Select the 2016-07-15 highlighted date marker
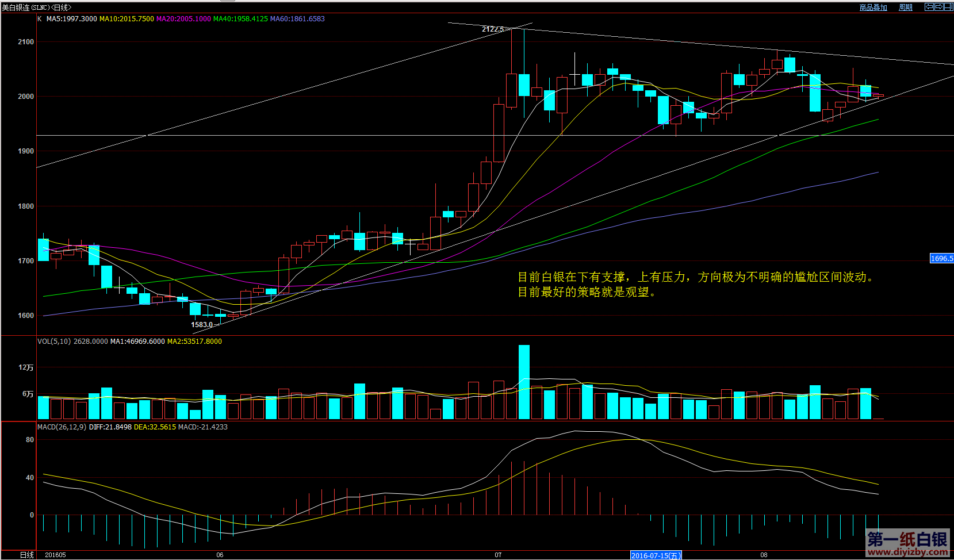This screenshot has width=954, height=560. (x=656, y=555)
